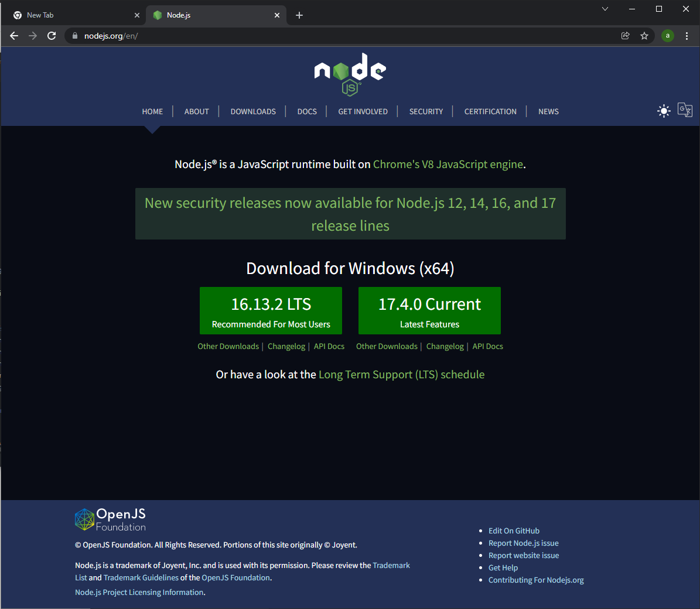This screenshot has width=700, height=609.
Task: Click the browser back arrow
Action: point(14,36)
